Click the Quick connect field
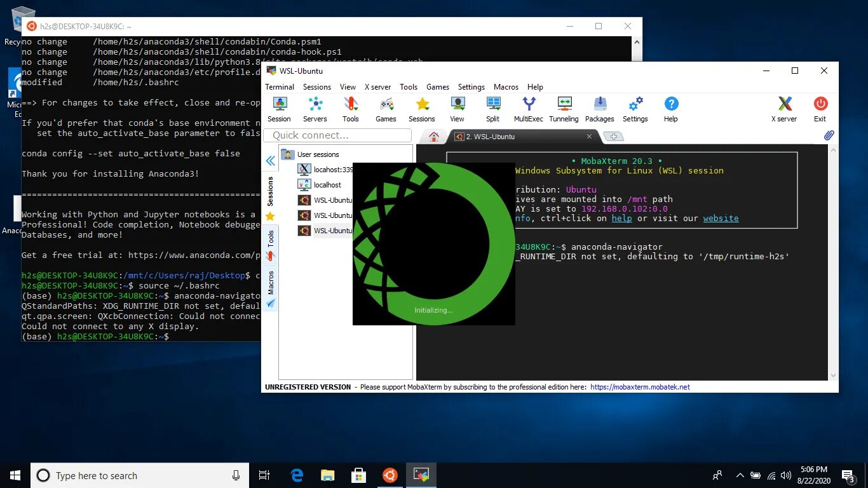The height and width of the screenshot is (488, 868). [x=338, y=135]
